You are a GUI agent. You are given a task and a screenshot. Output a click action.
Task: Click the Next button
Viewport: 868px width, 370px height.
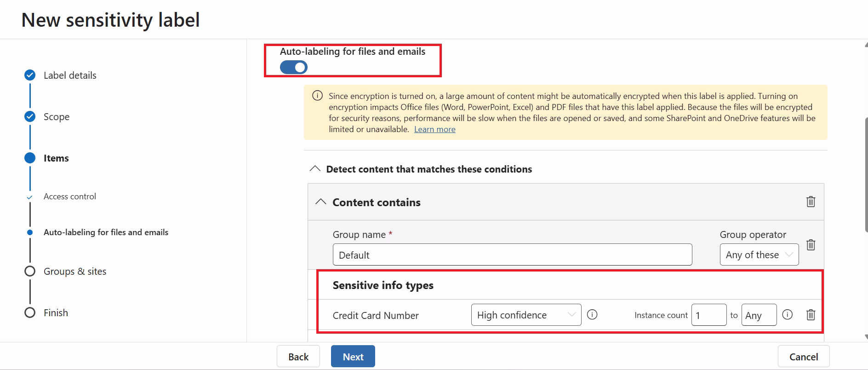tap(353, 357)
